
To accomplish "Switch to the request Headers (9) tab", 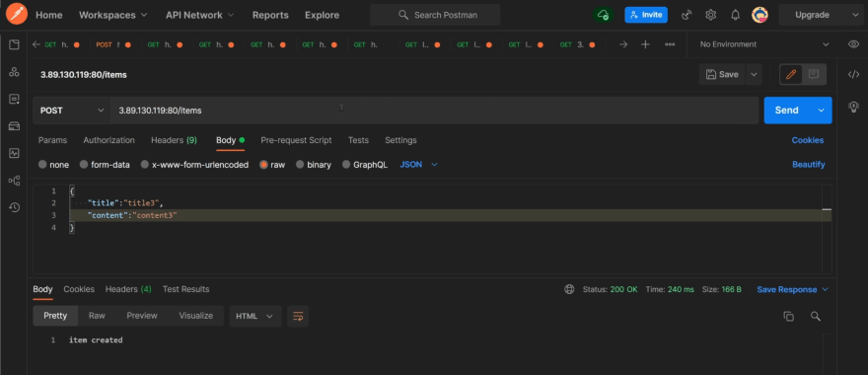I will 174,140.
